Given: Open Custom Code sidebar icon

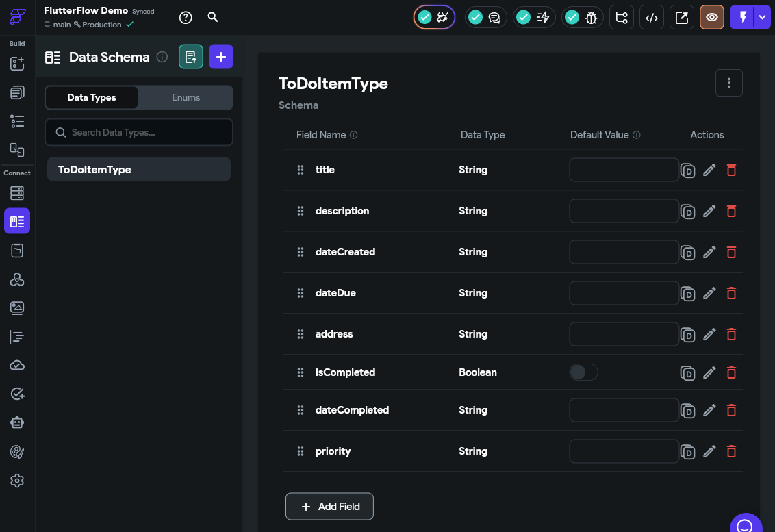Looking at the screenshot, I should [17, 337].
